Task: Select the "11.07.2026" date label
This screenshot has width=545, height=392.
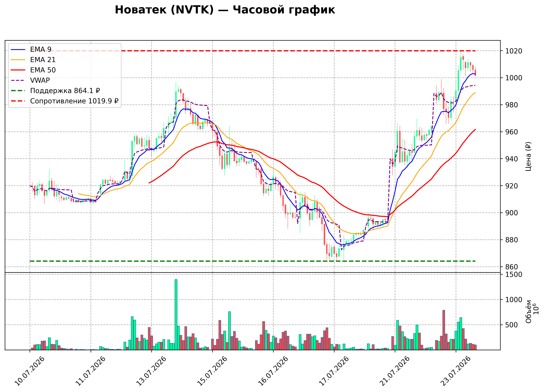Action: point(90,371)
